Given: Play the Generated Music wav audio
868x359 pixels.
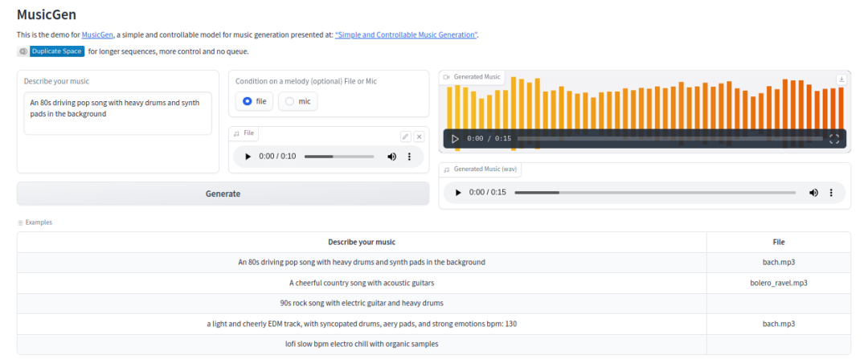Looking at the screenshot, I should pyautogui.click(x=458, y=193).
